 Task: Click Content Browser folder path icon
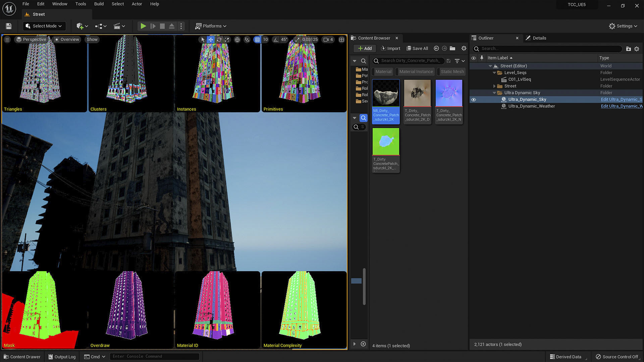(452, 48)
